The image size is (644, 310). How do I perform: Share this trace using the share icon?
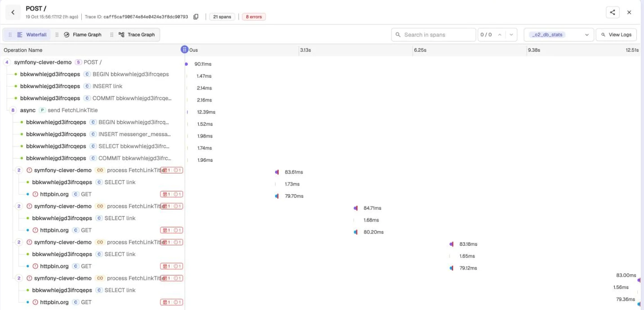[x=613, y=13]
